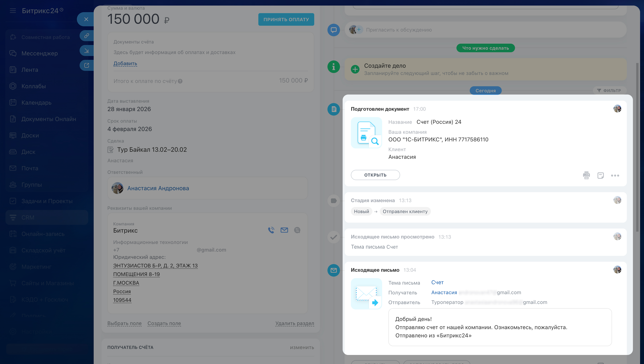
Task: Click the Добавить link in Документы счёта
Action: 125,64
